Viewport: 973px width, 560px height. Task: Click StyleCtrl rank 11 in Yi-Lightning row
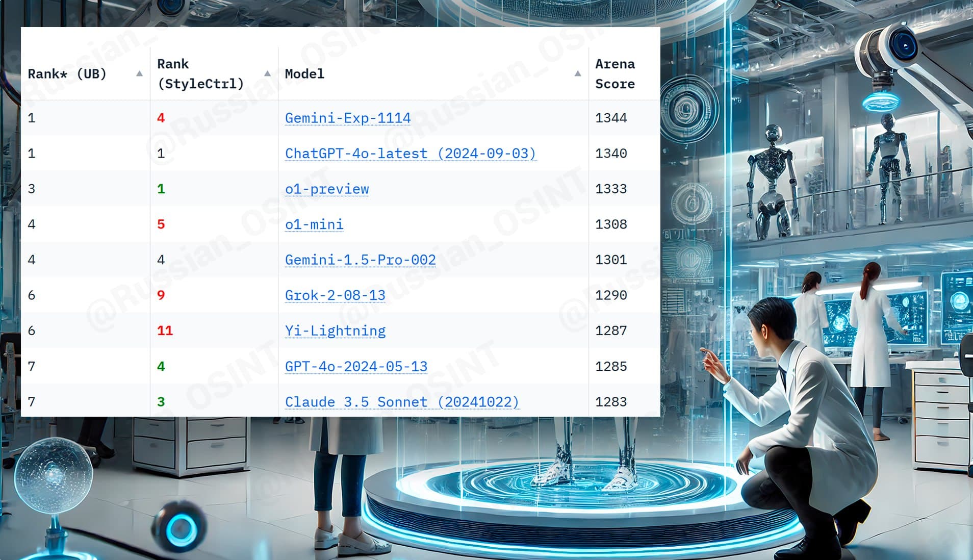point(165,330)
